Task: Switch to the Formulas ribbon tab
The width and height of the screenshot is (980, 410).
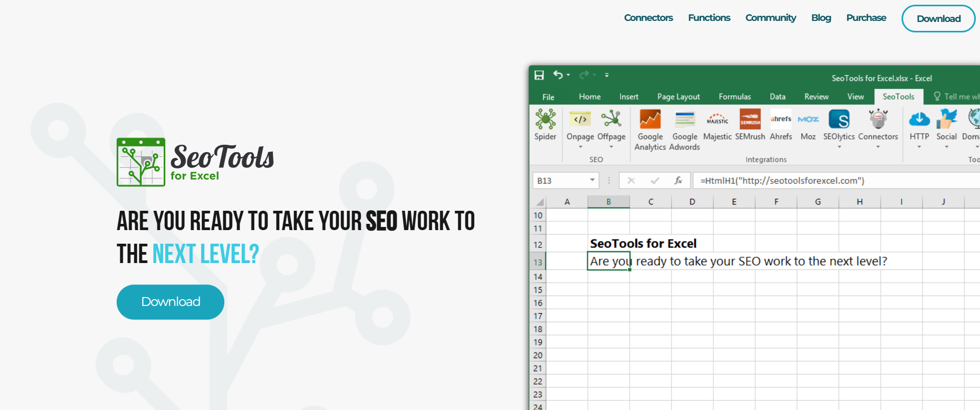Action: tap(735, 97)
